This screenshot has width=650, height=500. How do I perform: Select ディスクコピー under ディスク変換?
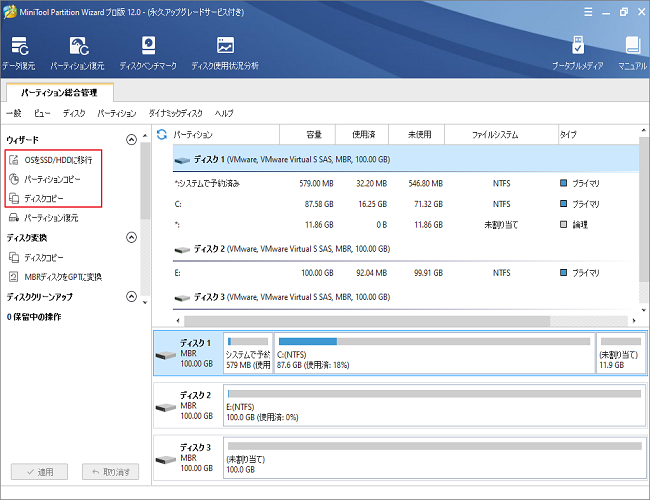tap(36, 257)
